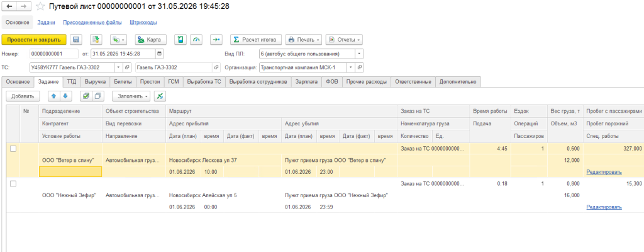Open the create-based-on icon dropdown
Image resolution: width=644 pixels, height=252 pixels.
119,40
